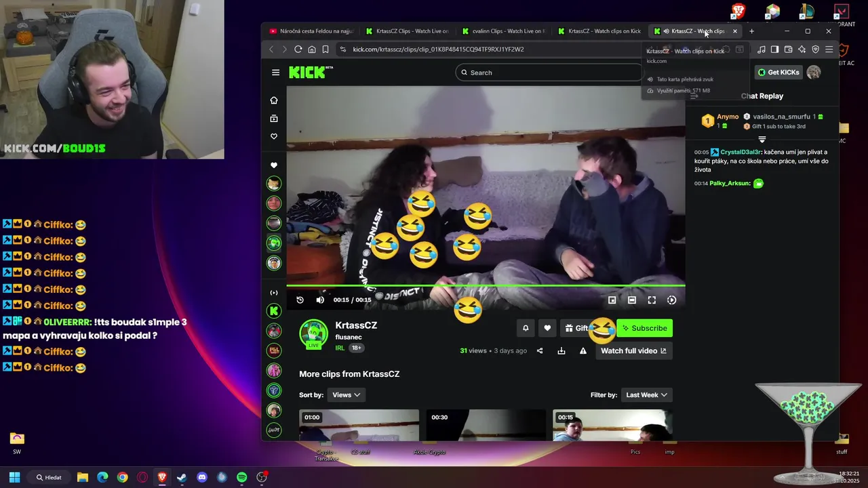This screenshot has height=488, width=868.
Task: Go back in browser history
Action: tap(271, 49)
